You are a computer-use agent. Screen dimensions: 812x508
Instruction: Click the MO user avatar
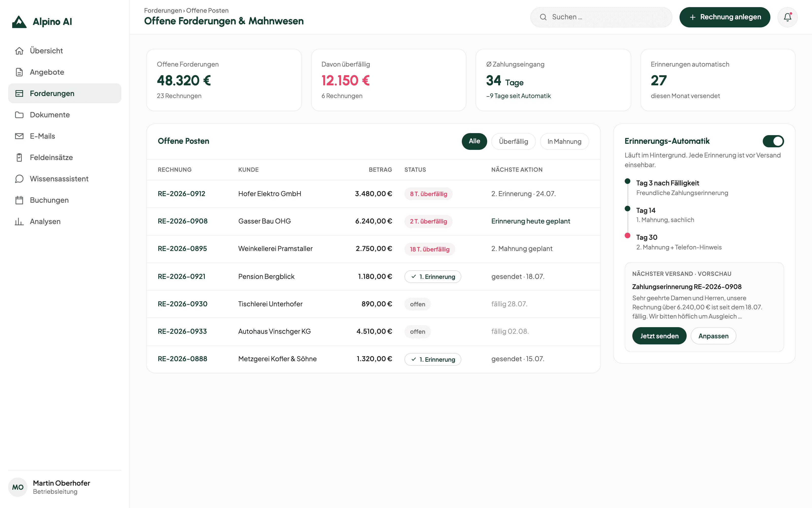(x=18, y=487)
